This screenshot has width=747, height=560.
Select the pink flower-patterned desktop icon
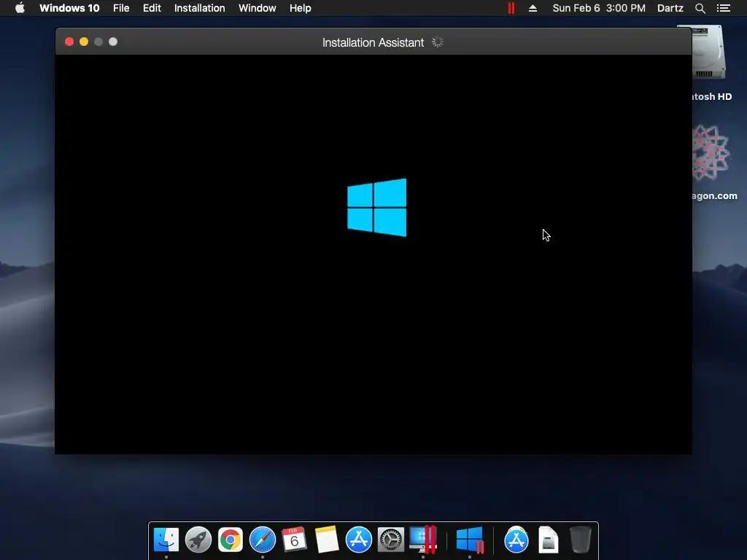[x=711, y=153]
